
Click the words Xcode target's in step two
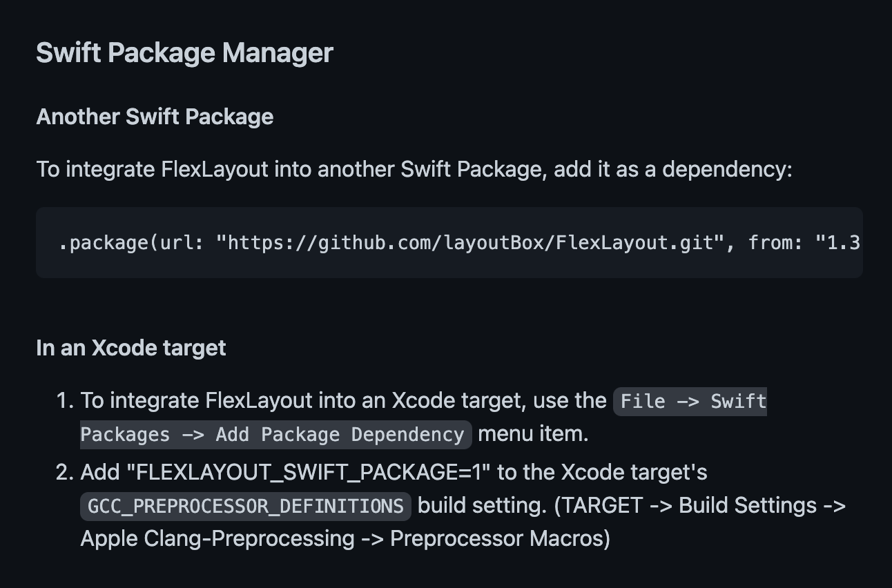coord(634,473)
